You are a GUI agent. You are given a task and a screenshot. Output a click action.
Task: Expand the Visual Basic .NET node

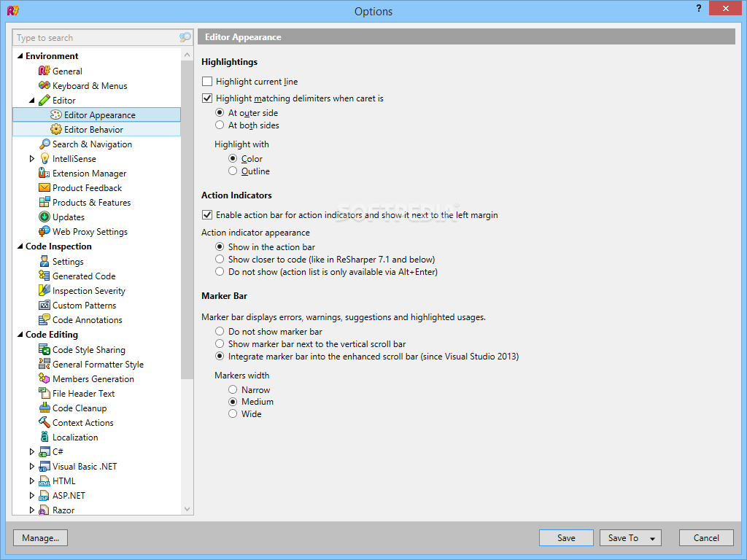tap(32, 466)
